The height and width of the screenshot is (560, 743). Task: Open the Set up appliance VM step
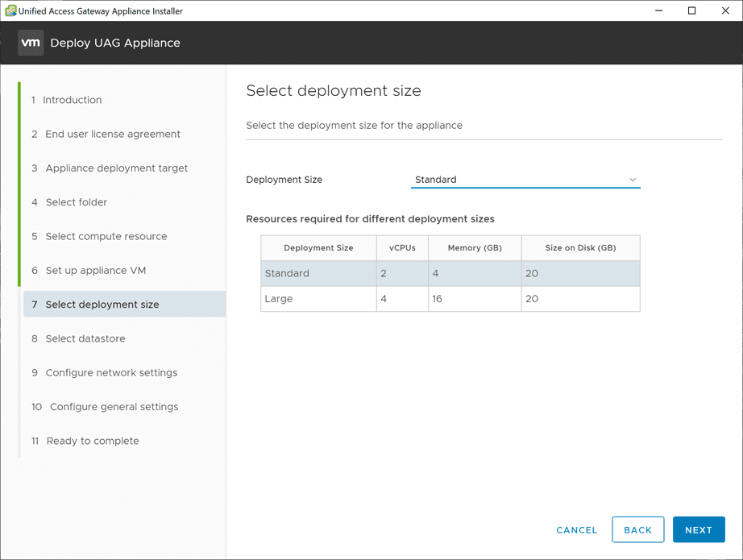(x=95, y=270)
